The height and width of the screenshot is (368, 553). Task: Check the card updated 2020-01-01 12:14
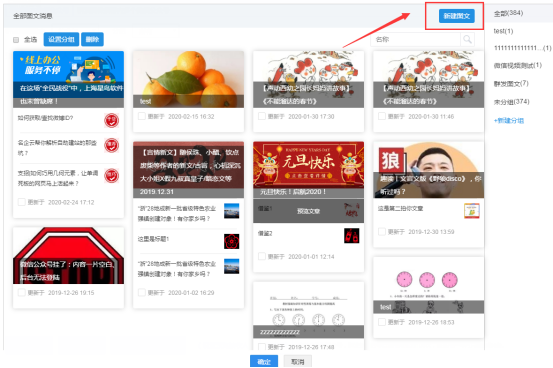click(262, 256)
